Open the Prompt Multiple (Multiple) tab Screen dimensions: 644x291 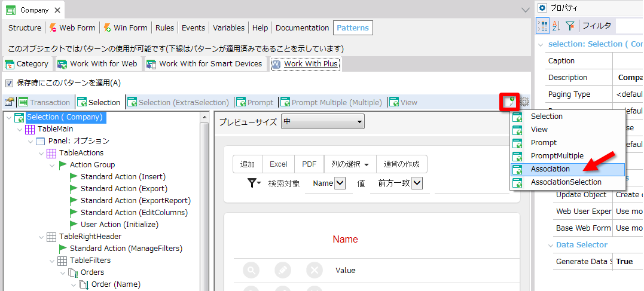[331, 103]
